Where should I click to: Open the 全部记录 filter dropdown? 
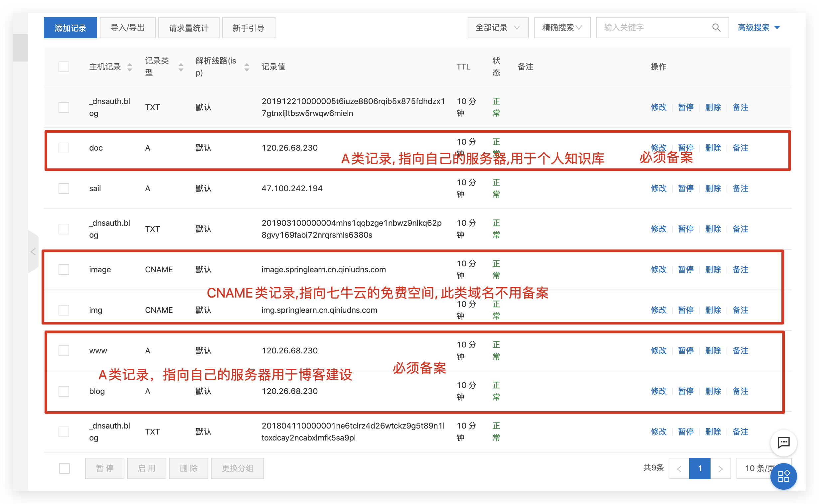(498, 28)
